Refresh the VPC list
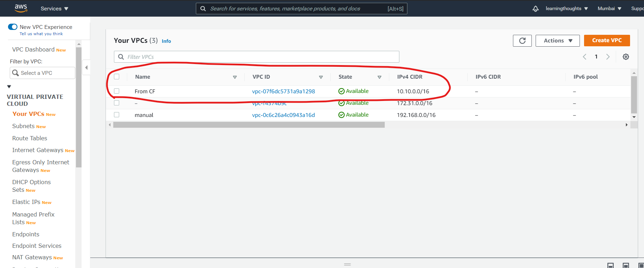The height and width of the screenshot is (268, 644). (x=522, y=41)
